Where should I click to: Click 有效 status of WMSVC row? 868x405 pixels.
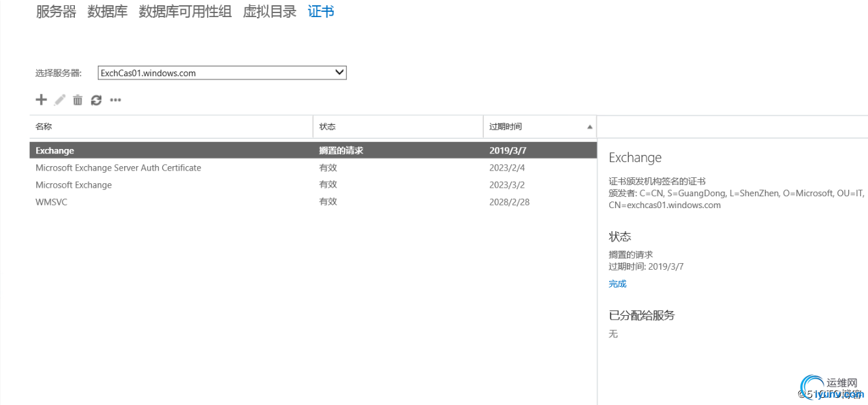point(328,202)
